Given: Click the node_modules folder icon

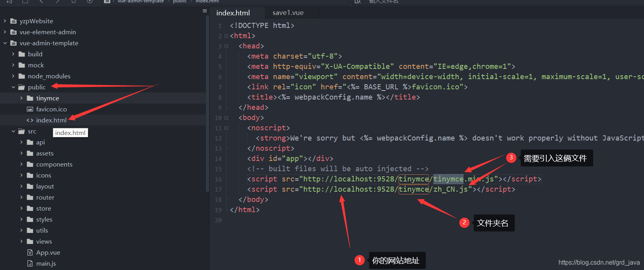Looking at the screenshot, I should 22,76.
